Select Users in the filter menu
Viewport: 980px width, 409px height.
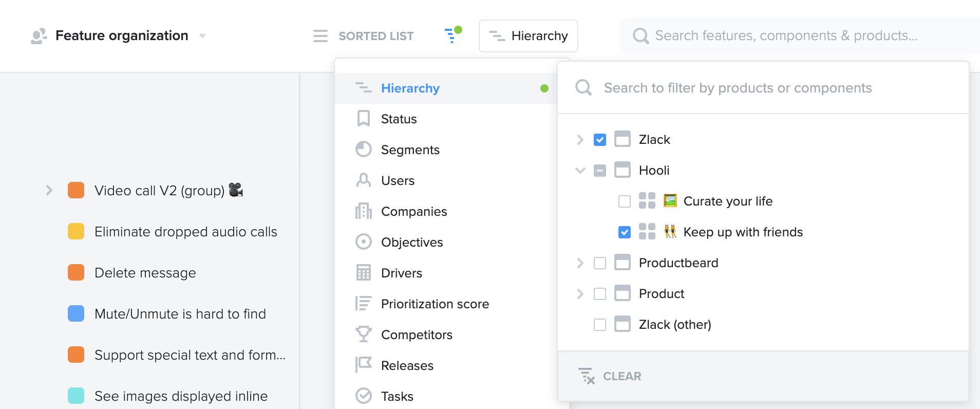(x=446, y=181)
